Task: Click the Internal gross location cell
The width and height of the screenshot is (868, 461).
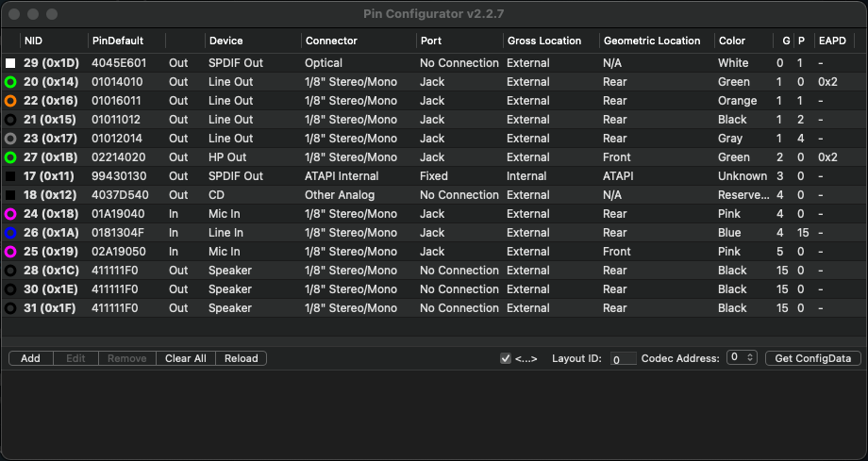Action: point(526,176)
